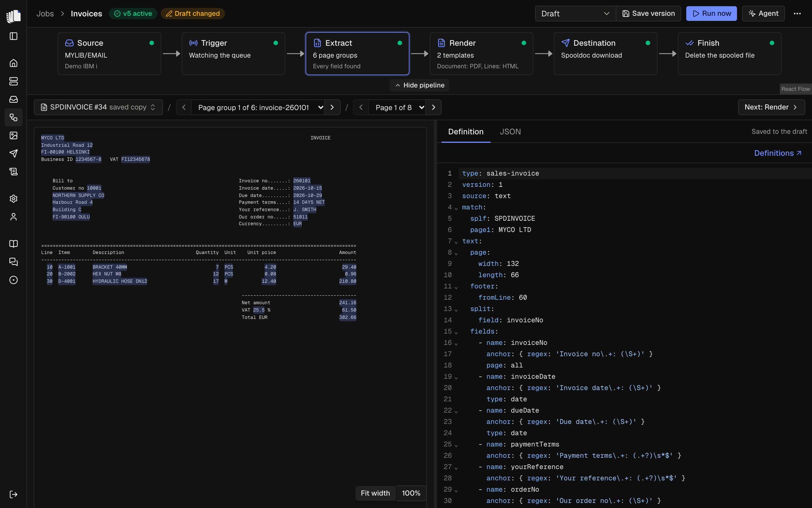The image size is (812, 508).
Task: Collapse the match section at line 4
Action: point(456,208)
